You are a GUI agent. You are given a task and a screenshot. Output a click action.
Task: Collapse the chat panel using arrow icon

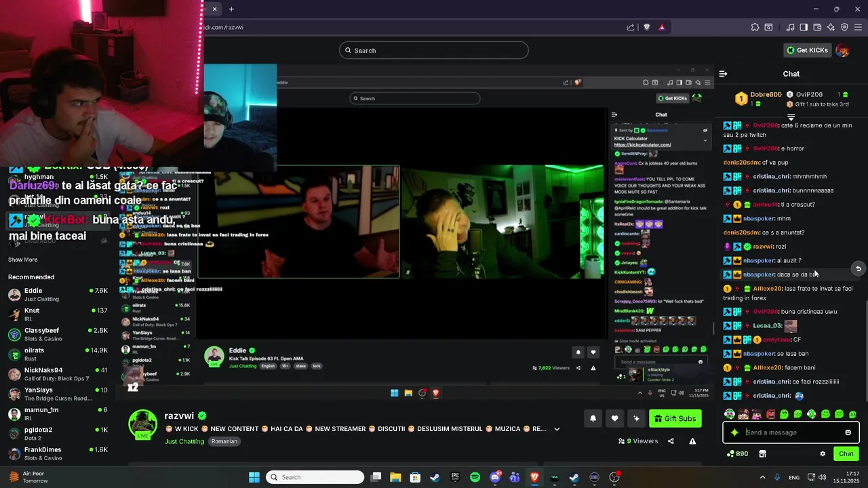(723, 74)
